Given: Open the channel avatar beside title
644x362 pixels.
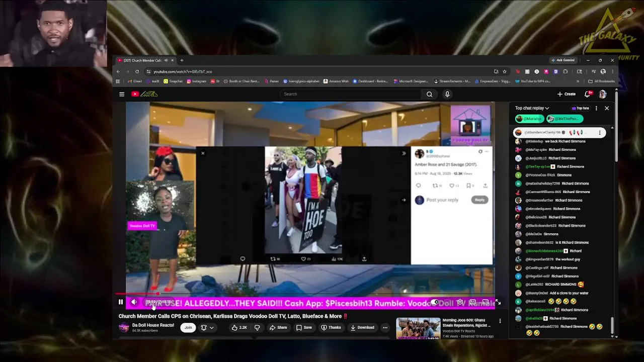Looking at the screenshot, I should click(124, 327).
